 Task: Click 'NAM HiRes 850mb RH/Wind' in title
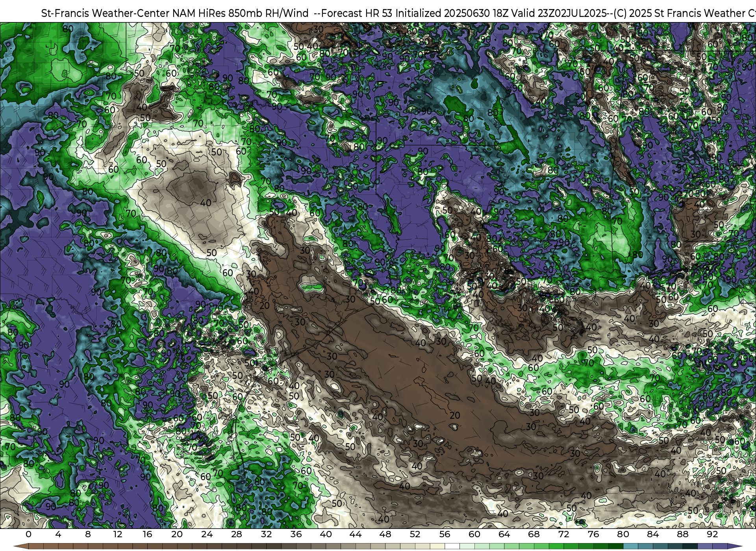tap(241, 13)
